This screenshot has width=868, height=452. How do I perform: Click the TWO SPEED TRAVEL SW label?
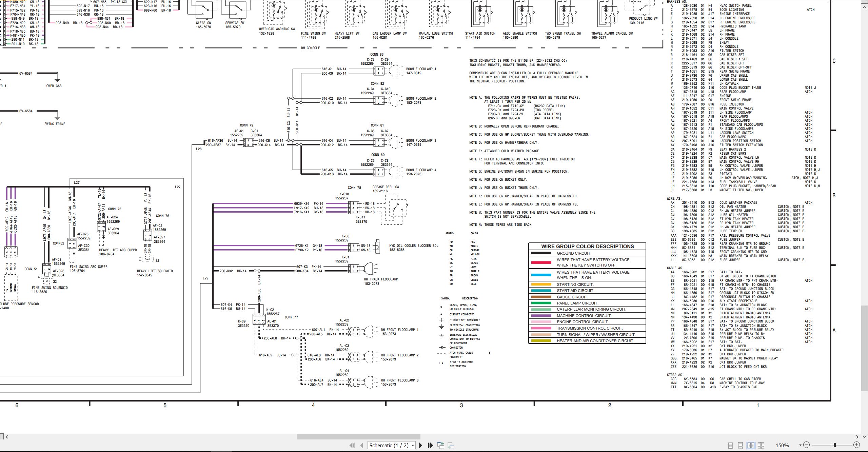(x=563, y=33)
